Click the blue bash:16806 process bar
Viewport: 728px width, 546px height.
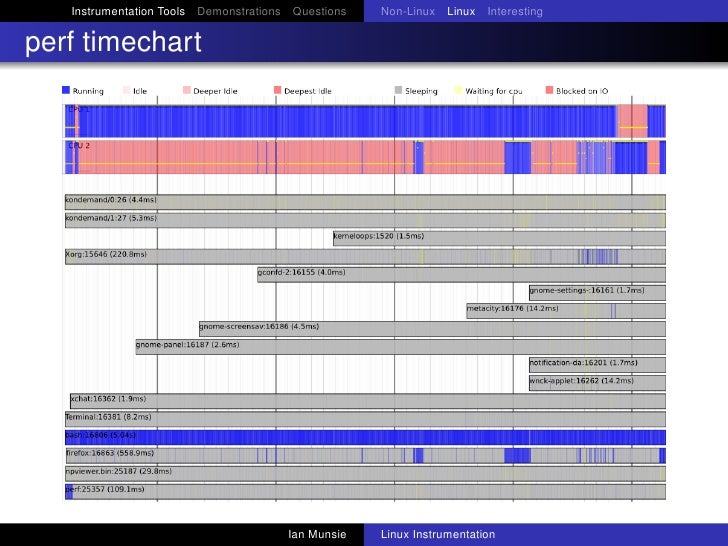click(365, 436)
